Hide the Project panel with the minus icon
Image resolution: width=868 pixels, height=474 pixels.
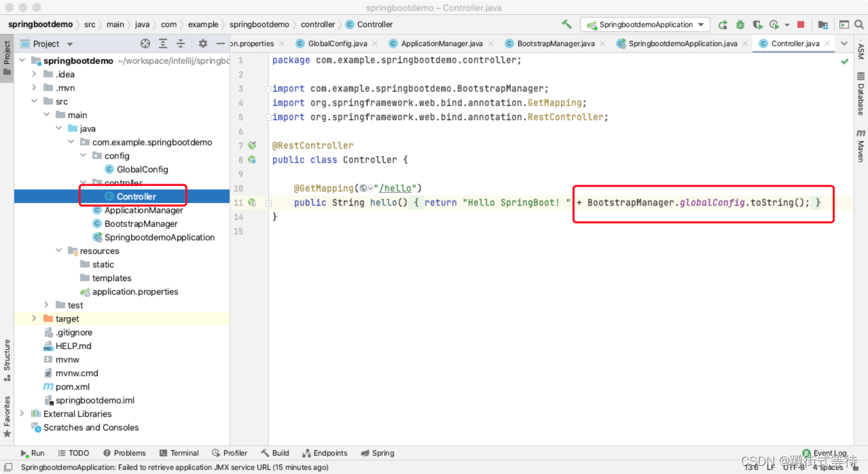220,43
